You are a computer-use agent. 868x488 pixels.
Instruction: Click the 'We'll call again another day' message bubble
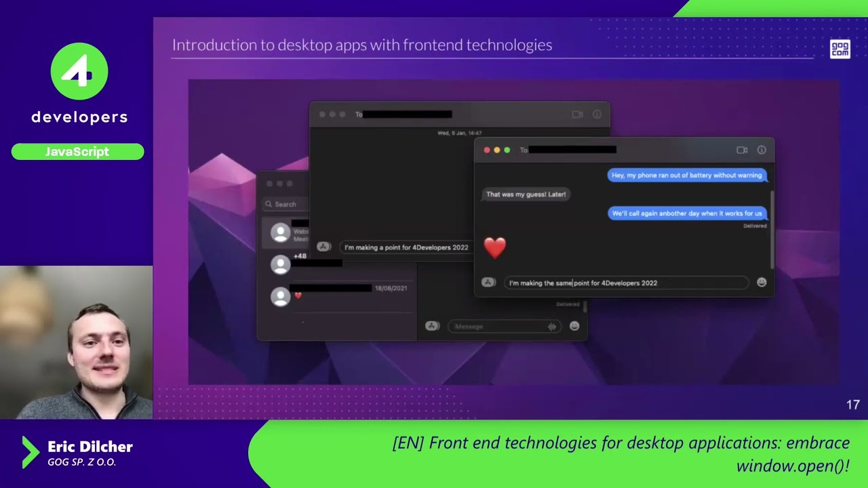[686, 213]
